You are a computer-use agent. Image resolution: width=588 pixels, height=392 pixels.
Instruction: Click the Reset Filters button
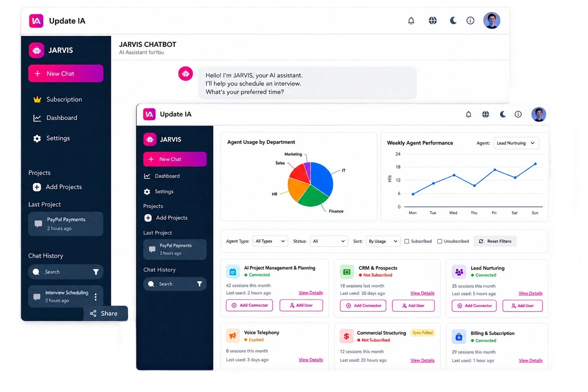(495, 241)
